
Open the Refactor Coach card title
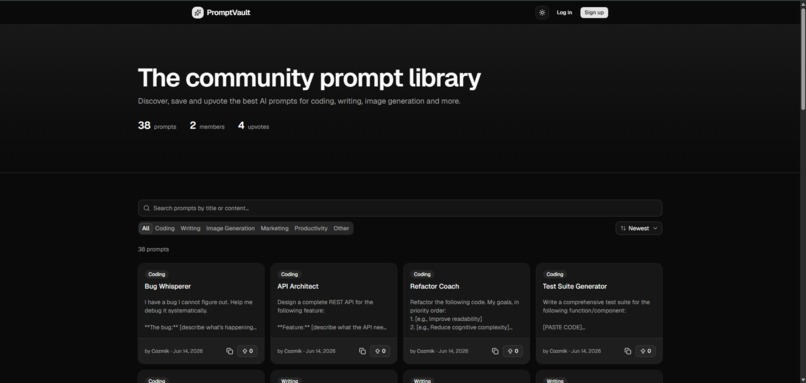pos(434,286)
